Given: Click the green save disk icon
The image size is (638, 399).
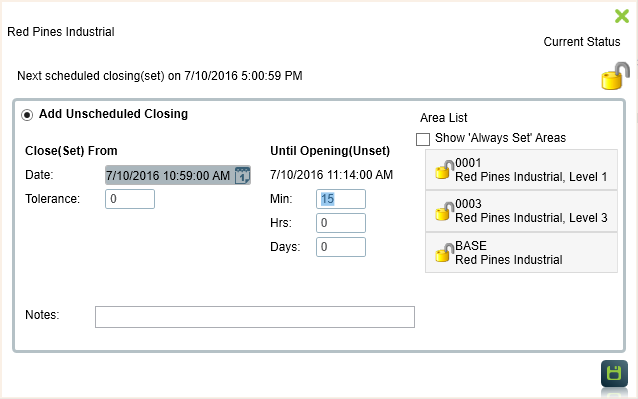Looking at the screenshot, I should pyautogui.click(x=614, y=373).
